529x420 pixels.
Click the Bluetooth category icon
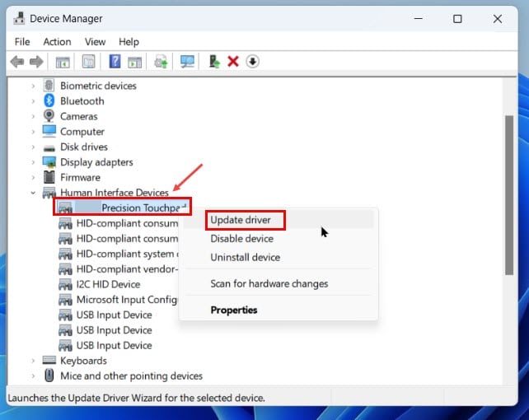pos(49,101)
